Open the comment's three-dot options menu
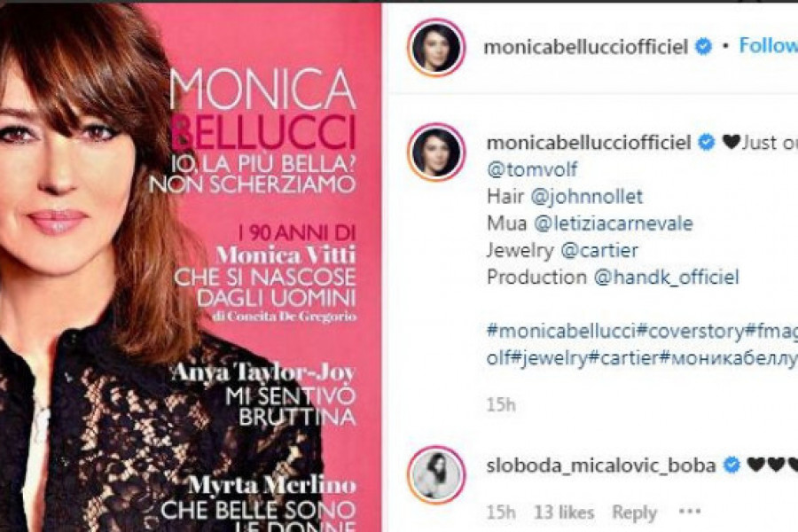The width and height of the screenshot is (798, 532). (x=690, y=511)
